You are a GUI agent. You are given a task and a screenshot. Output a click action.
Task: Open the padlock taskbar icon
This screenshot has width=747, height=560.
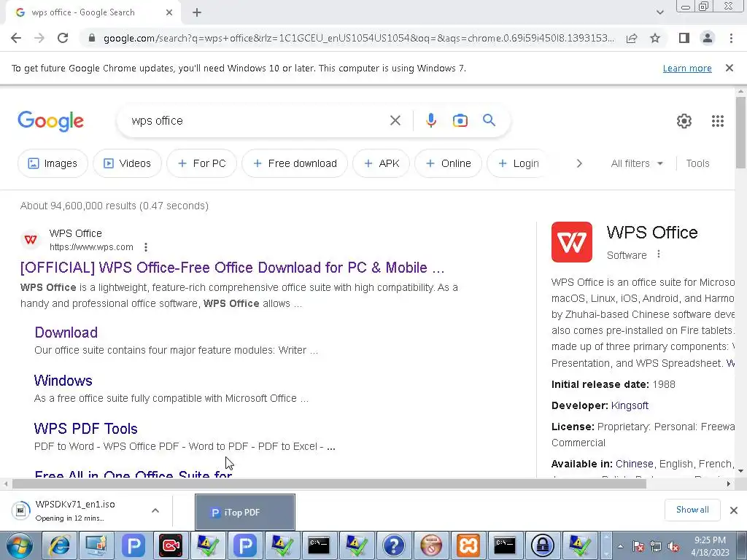(x=542, y=545)
